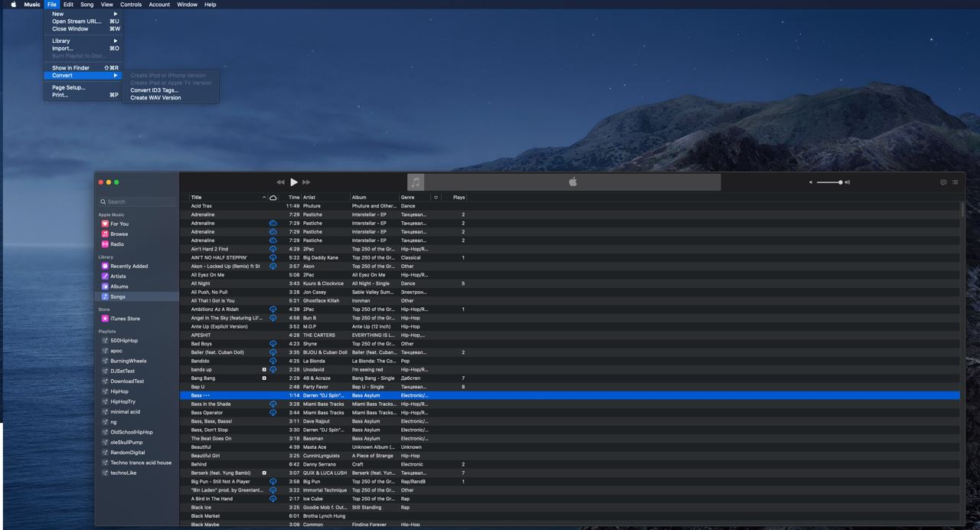The width and height of the screenshot is (980, 530).
Task: Open Radio in the sidebar
Action: click(116, 244)
